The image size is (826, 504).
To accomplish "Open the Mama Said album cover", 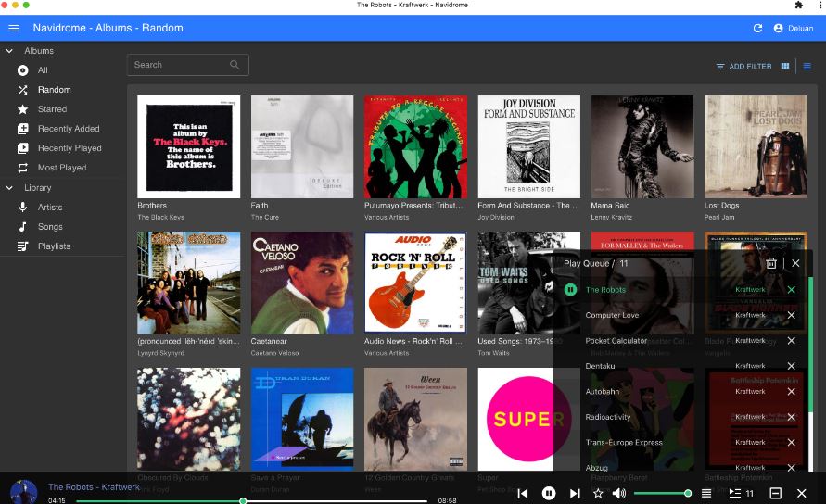I will point(642,146).
